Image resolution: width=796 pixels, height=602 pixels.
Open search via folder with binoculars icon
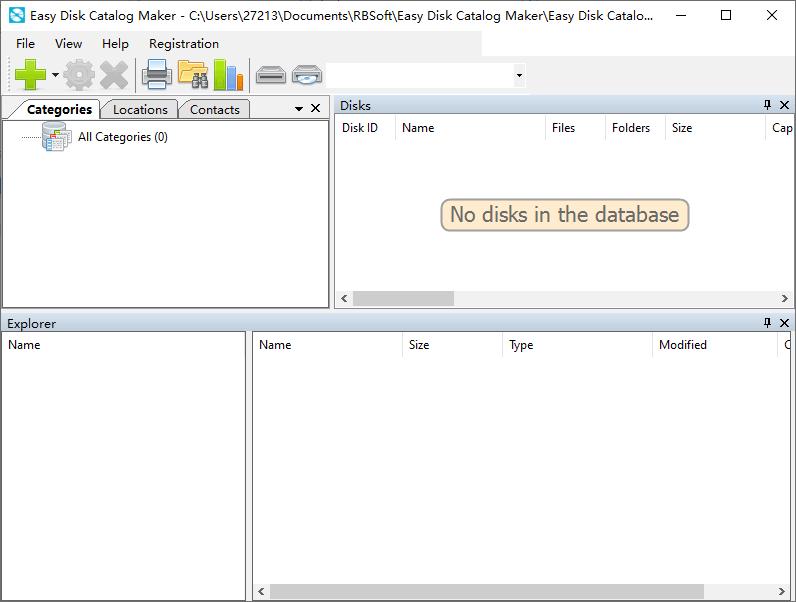[192, 75]
